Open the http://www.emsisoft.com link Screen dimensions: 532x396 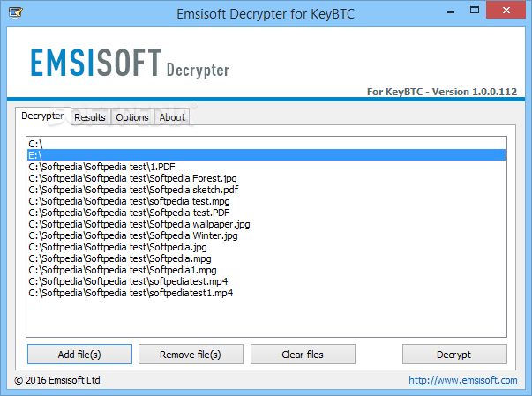[463, 380]
